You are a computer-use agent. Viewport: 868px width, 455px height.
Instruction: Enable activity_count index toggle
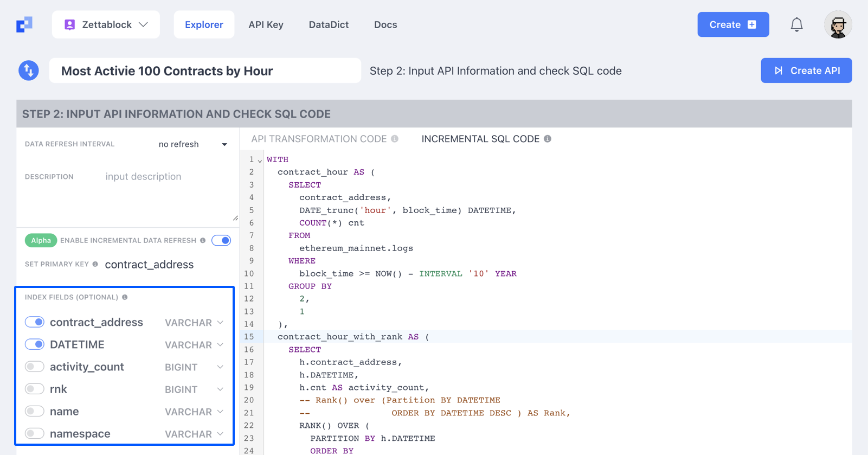pos(35,367)
